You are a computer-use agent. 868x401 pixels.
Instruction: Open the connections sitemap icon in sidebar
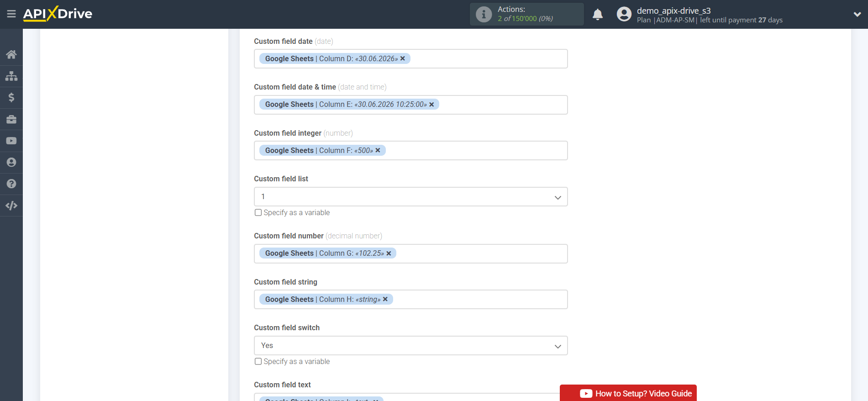click(11, 76)
